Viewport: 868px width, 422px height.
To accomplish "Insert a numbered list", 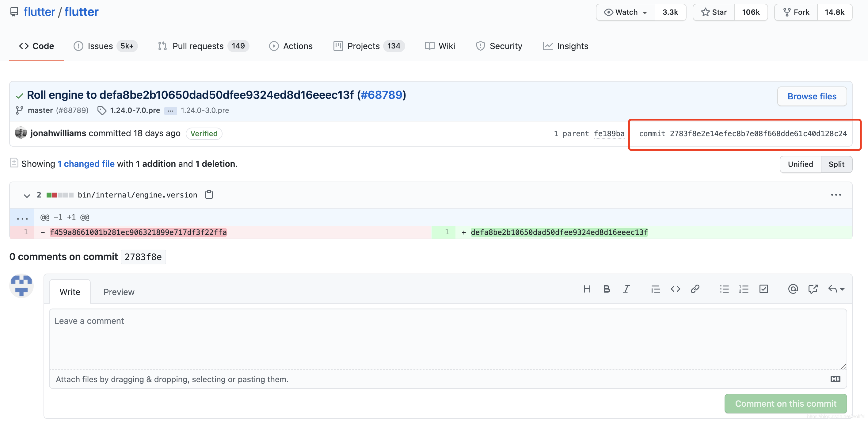I will click(744, 289).
